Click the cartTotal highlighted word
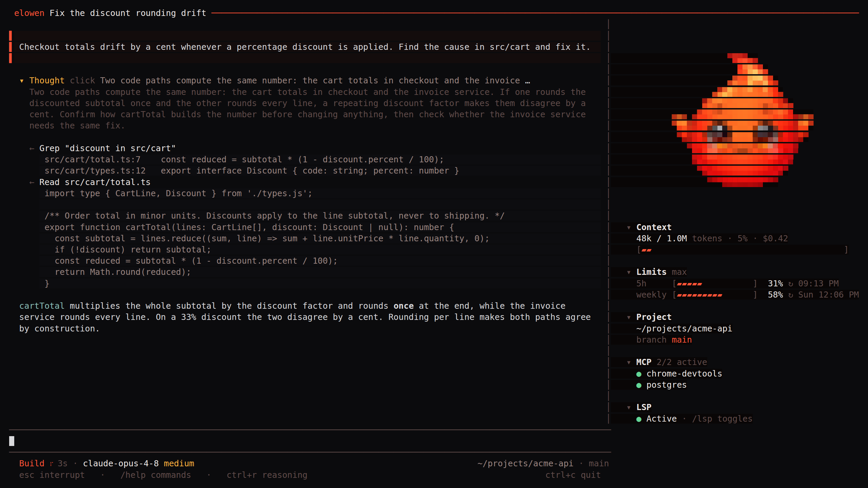 coord(42,306)
